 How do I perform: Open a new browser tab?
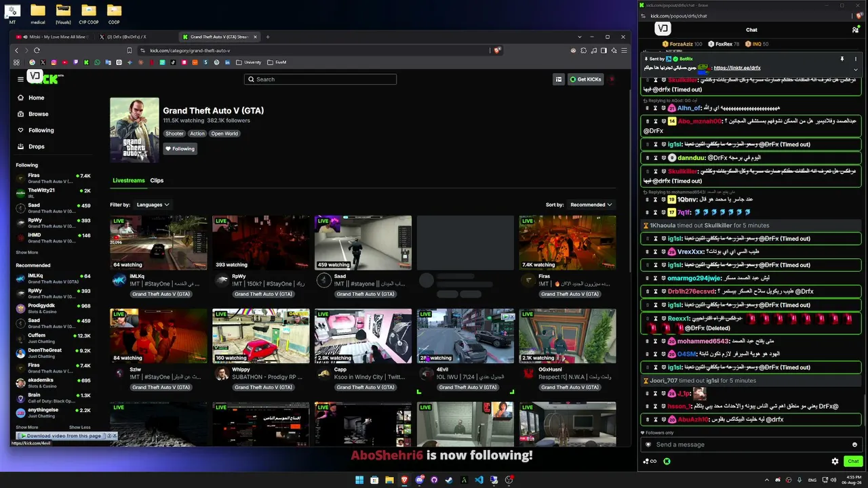click(268, 37)
